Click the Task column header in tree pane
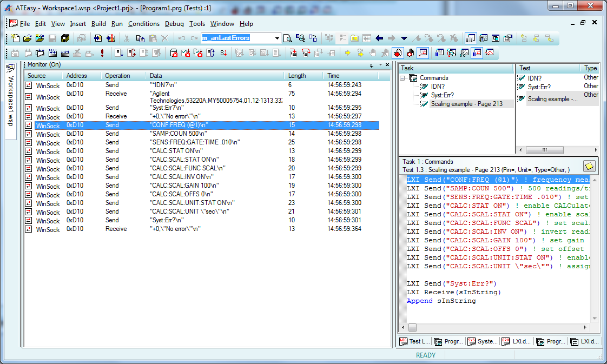The width and height of the screenshot is (607, 364). [457, 68]
